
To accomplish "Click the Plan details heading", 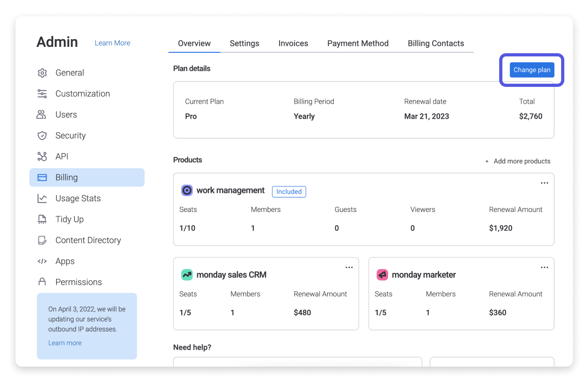I will tap(192, 69).
